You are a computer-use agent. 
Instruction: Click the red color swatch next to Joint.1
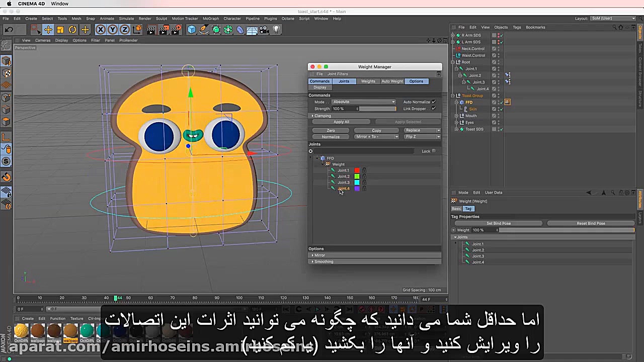point(357,170)
